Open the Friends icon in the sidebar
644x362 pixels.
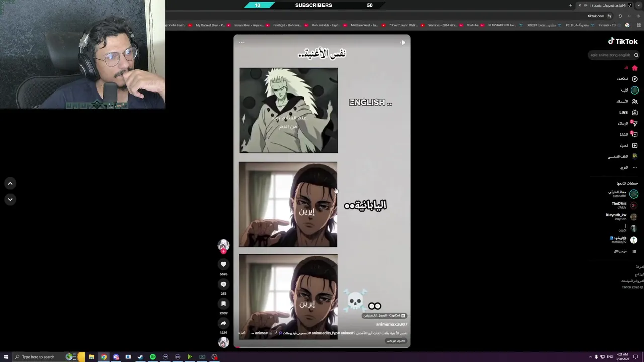click(635, 101)
